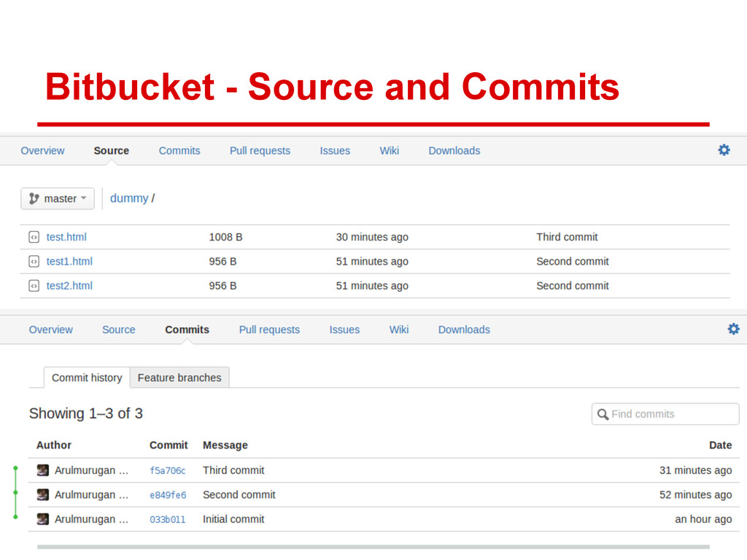Open Downloads tab in lower navigation

tap(464, 330)
